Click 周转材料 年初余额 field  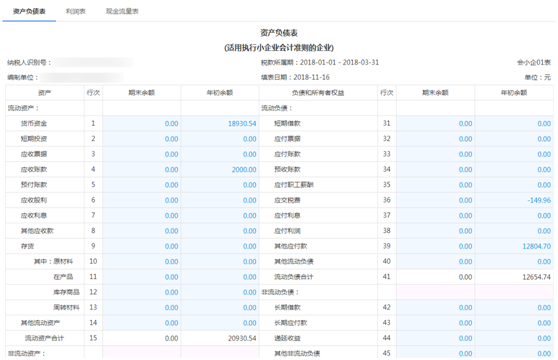tap(220, 307)
